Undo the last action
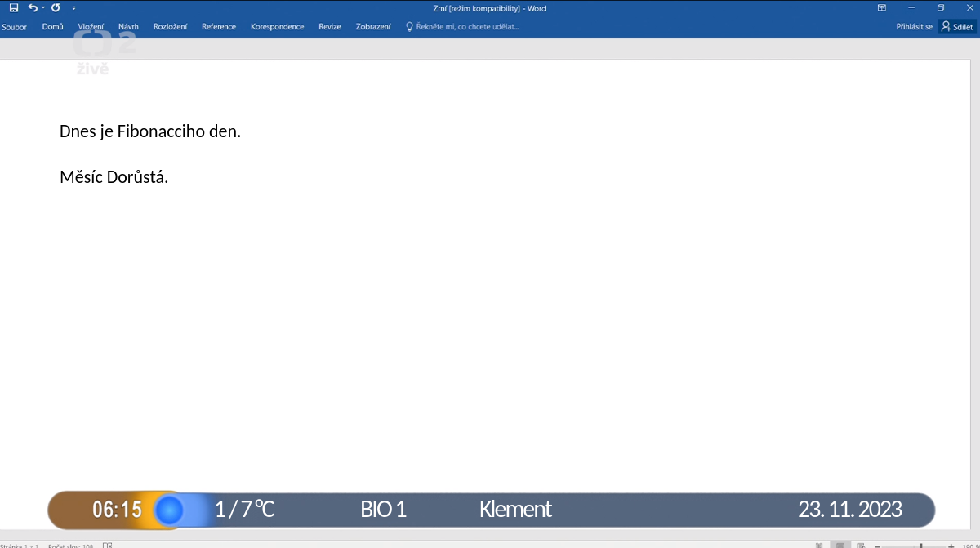The width and height of the screenshot is (980, 548). click(x=33, y=8)
